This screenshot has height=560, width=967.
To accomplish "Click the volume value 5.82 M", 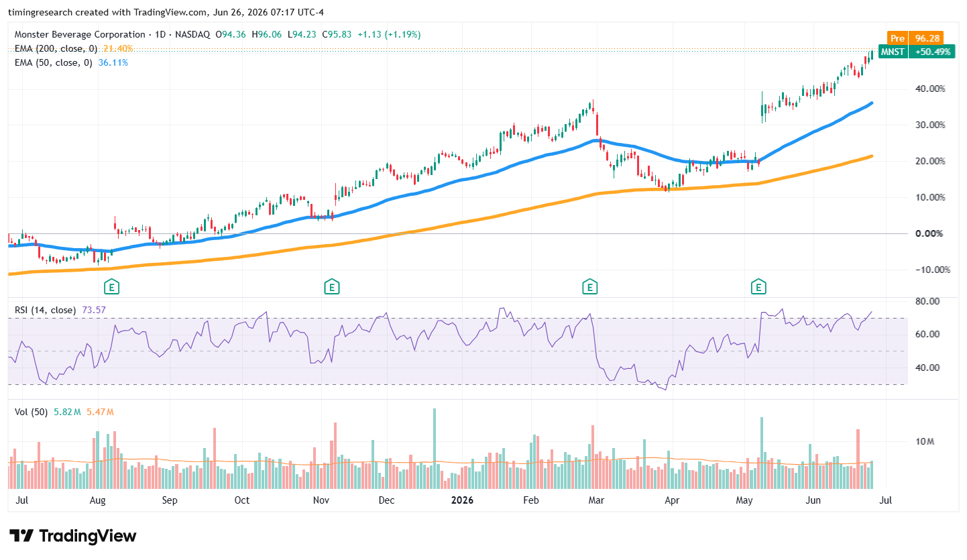I will tap(66, 412).
